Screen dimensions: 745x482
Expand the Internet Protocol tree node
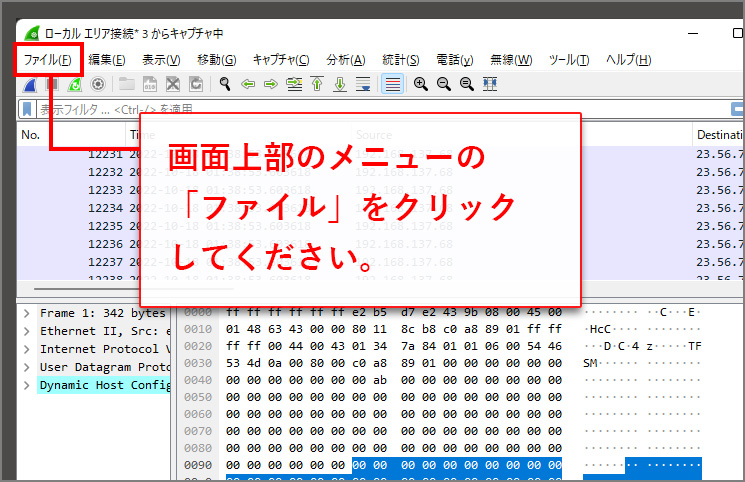[27, 349]
